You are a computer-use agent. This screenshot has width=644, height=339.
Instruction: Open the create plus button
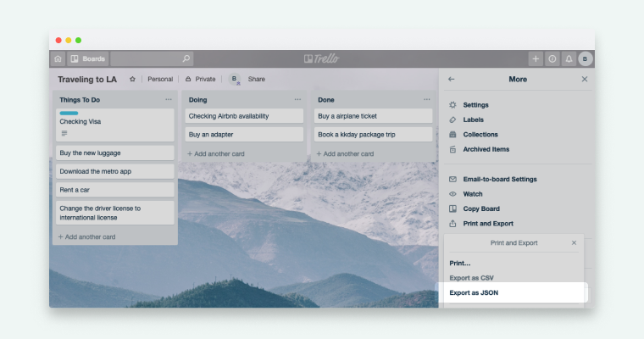tap(536, 58)
